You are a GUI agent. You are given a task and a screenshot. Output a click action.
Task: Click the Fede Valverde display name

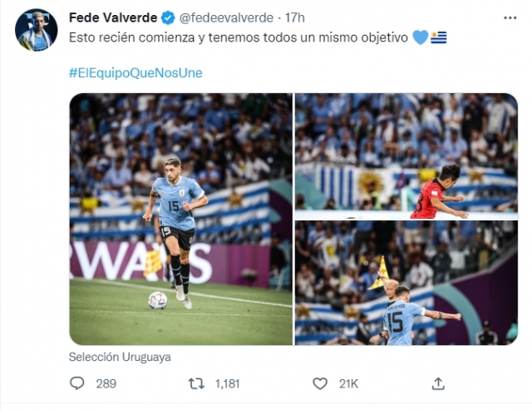(x=113, y=17)
